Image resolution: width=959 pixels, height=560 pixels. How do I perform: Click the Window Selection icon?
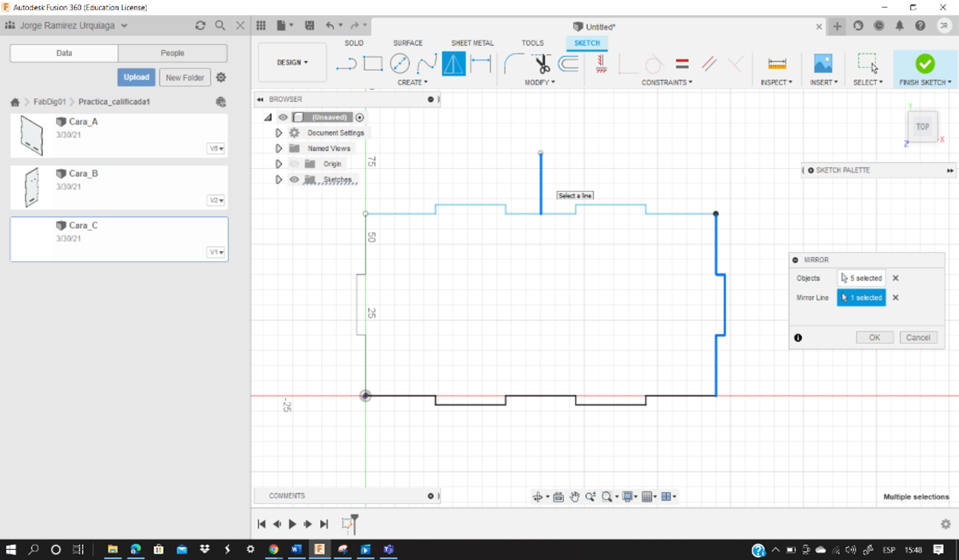[867, 63]
